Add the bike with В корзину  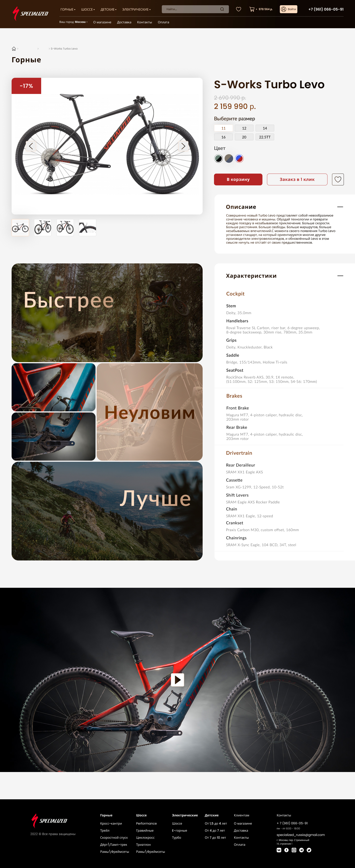click(x=238, y=179)
